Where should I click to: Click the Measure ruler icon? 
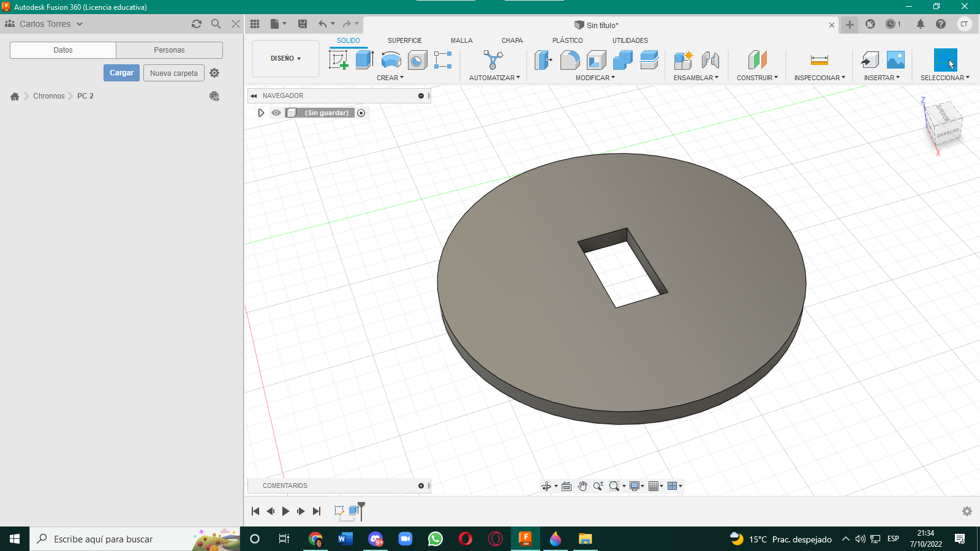pyautogui.click(x=819, y=60)
